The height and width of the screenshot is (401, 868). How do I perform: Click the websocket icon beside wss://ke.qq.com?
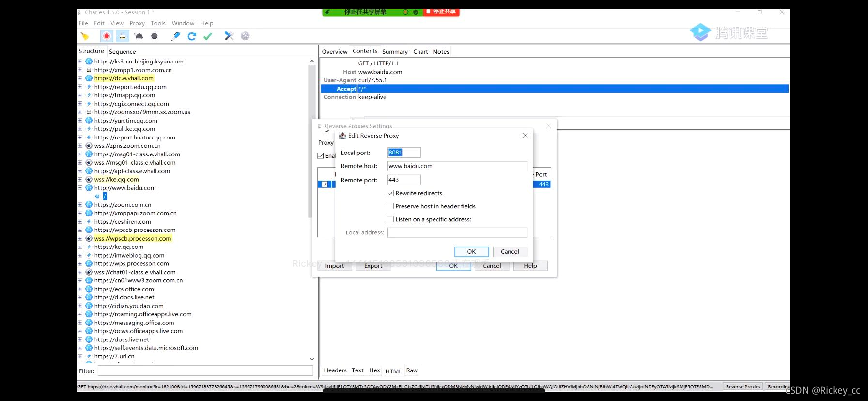click(89, 179)
